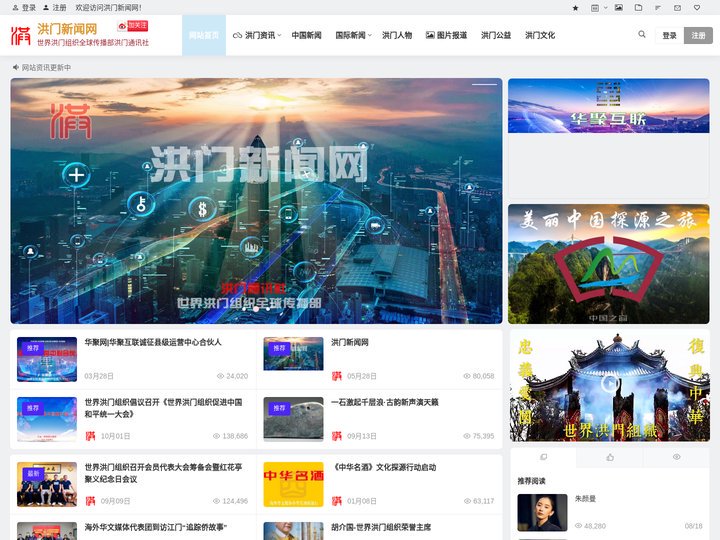Image resolution: width=720 pixels, height=540 pixels.
Task: Open the article titled 洪门新闻网
Action: pyautogui.click(x=349, y=342)
